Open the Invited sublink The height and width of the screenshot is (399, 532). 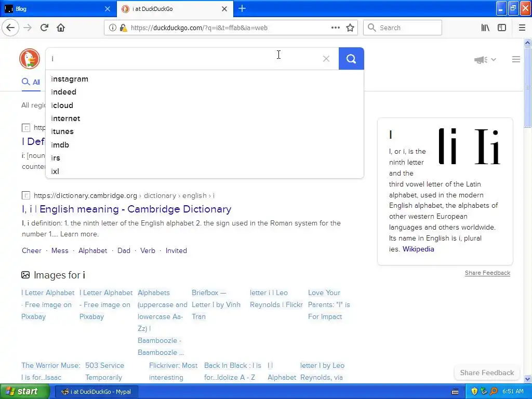pos(176,251)
